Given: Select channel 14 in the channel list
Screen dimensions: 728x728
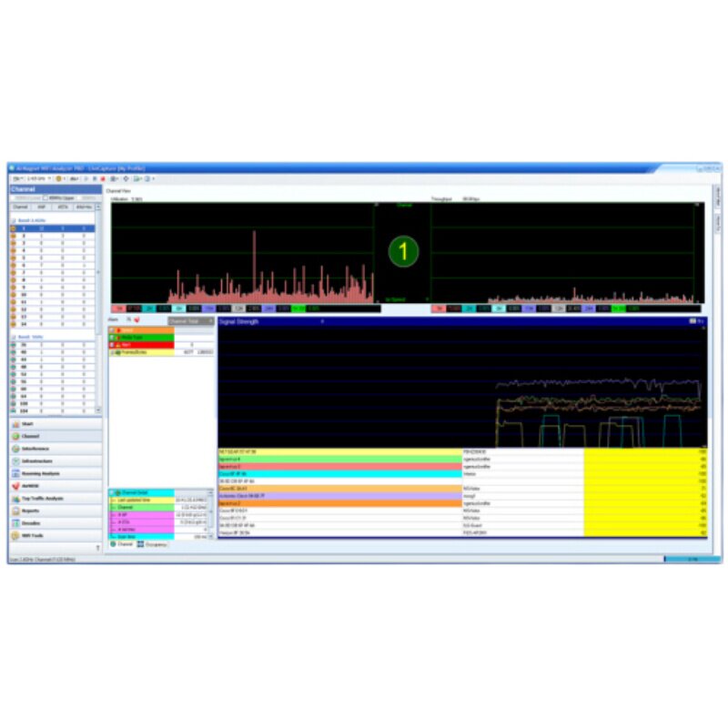Looking at the screenshot, I should 53,324.
